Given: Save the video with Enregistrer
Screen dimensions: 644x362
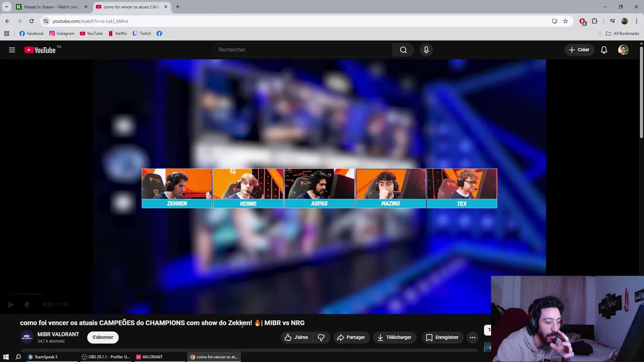Looking at the screenshot, I should tap(442, 337).
